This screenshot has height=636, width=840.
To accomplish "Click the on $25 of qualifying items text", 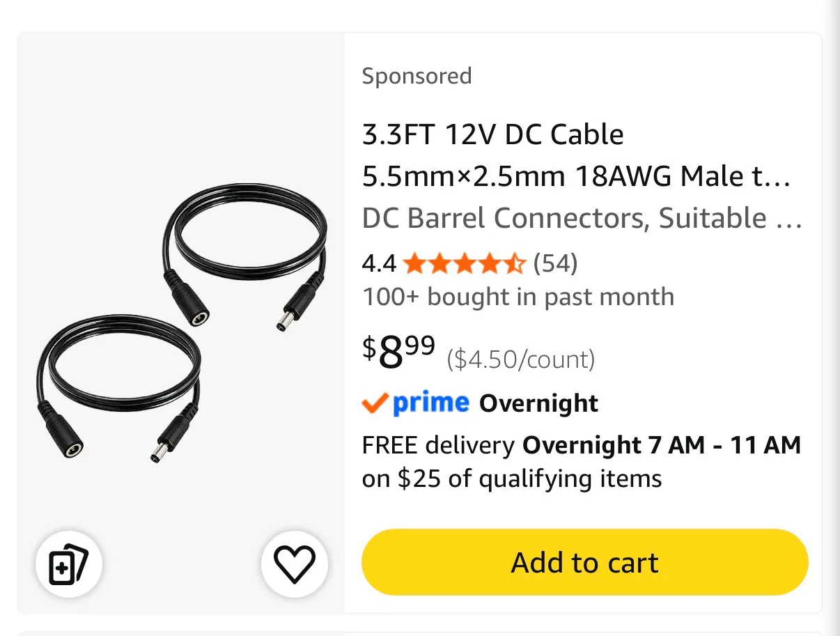I will [x=512, y=479].
